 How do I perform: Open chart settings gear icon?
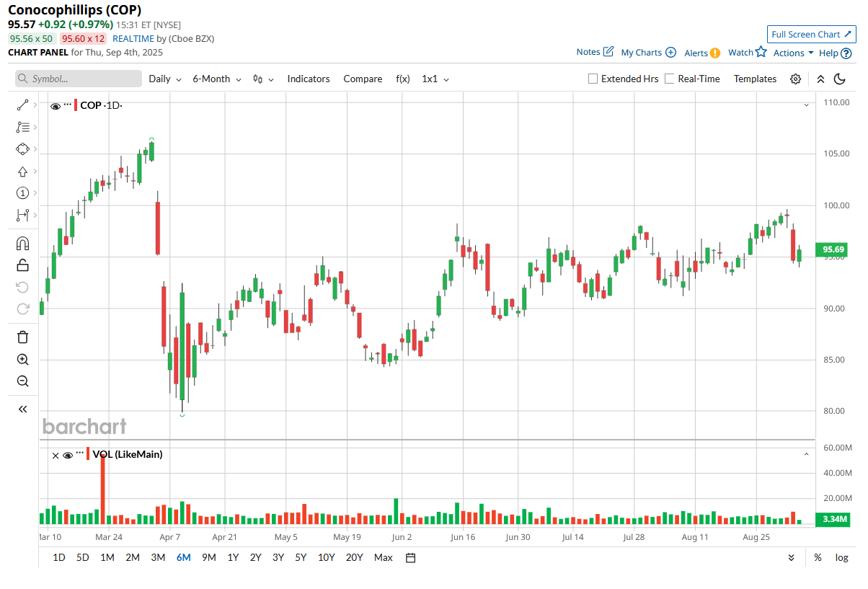(x=796, y=79)
